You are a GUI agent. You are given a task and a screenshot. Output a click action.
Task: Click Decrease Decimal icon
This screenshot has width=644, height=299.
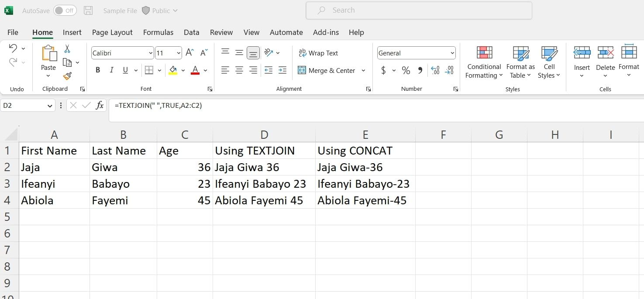tap(449, 70)
